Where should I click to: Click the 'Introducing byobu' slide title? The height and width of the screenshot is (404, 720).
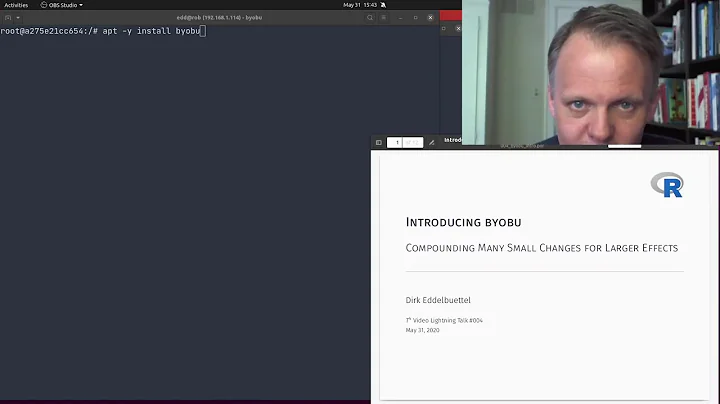point(463,222)
